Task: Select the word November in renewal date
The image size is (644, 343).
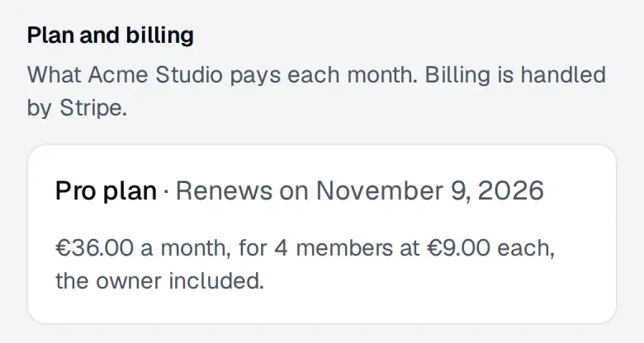Action: coord(380,190)
